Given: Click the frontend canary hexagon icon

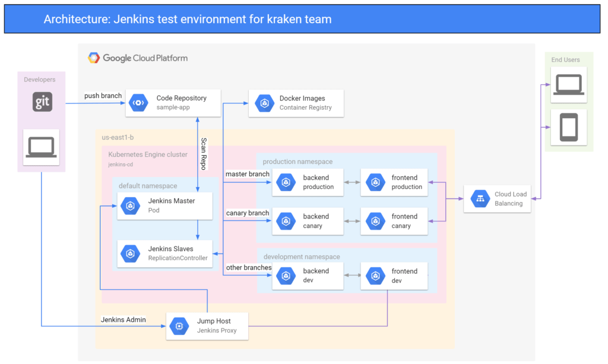Looking at the screenshot, I should click(x=375, y=221).
